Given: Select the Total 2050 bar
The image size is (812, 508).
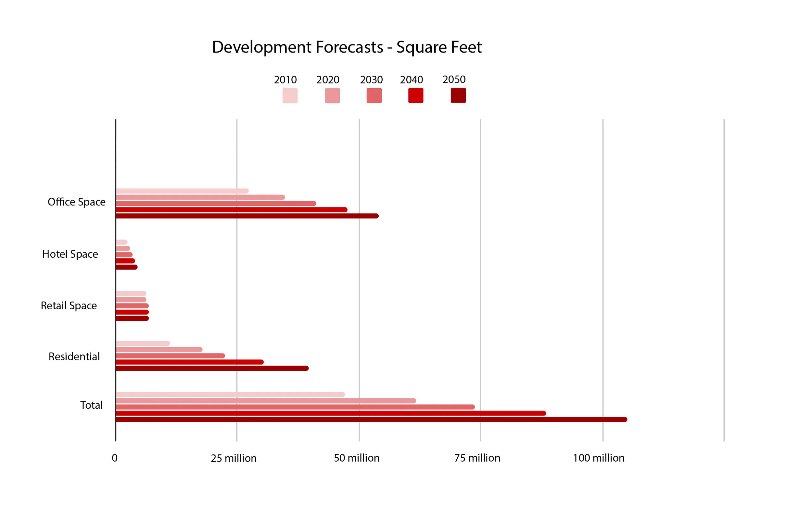Looking at the screenshot, I should [x=371, y=420].
